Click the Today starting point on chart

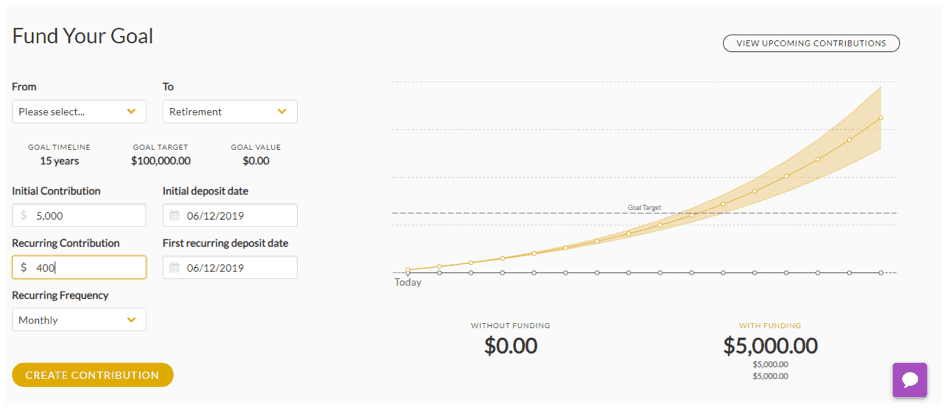tap(408, 271)
